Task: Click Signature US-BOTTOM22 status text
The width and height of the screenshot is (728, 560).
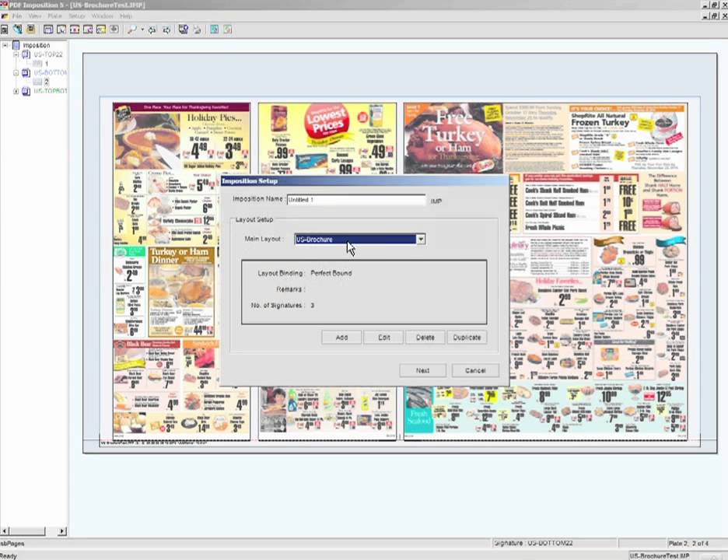Action: pyautogui.click(x=533, y=543)
